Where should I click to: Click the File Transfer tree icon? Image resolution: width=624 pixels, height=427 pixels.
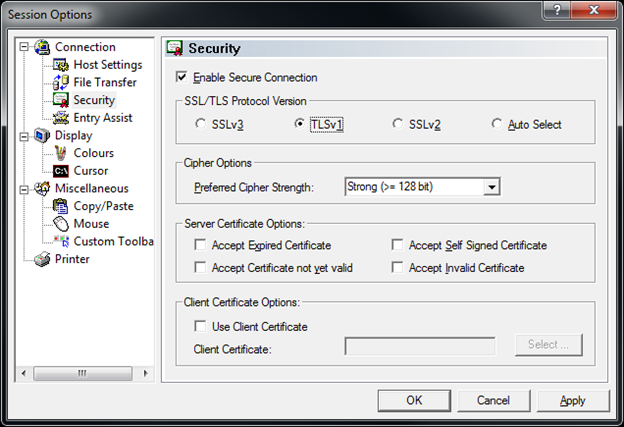[62, 82]
